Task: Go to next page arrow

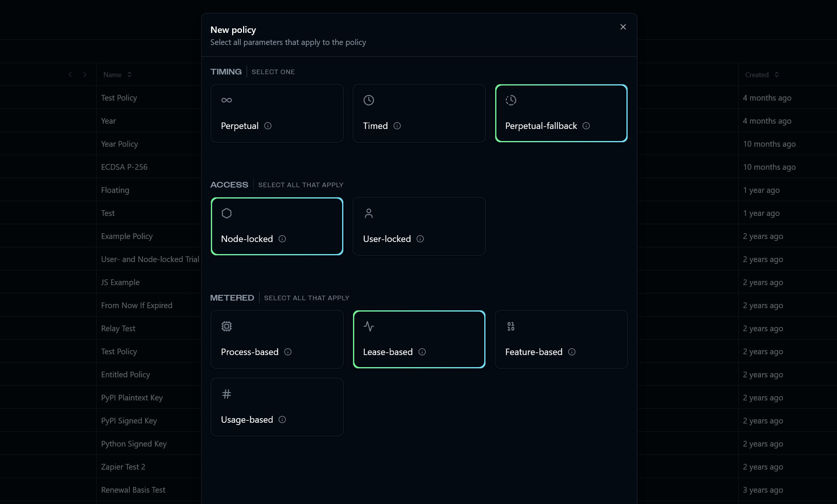Action: click(x=85, y=74)
